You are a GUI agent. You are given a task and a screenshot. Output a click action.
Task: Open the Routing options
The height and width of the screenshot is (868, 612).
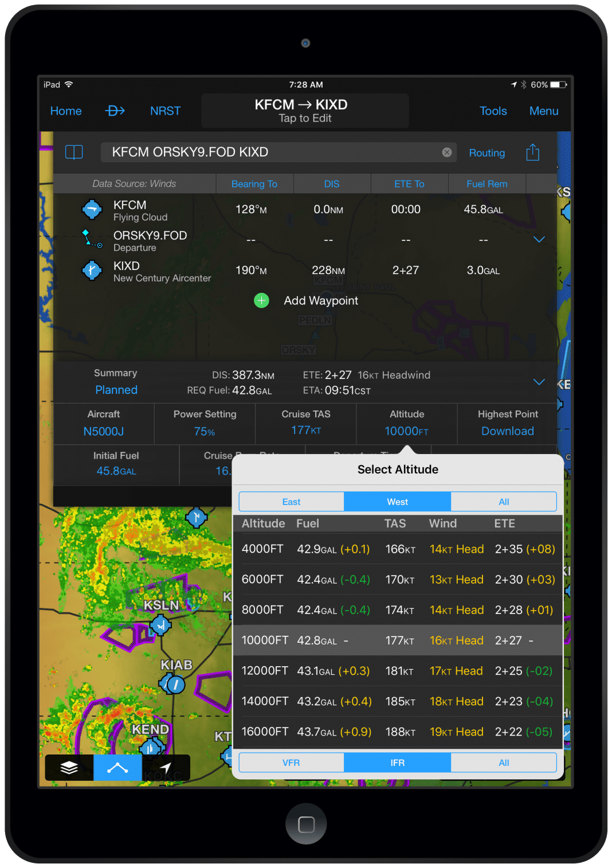click(x=487, y=153)
